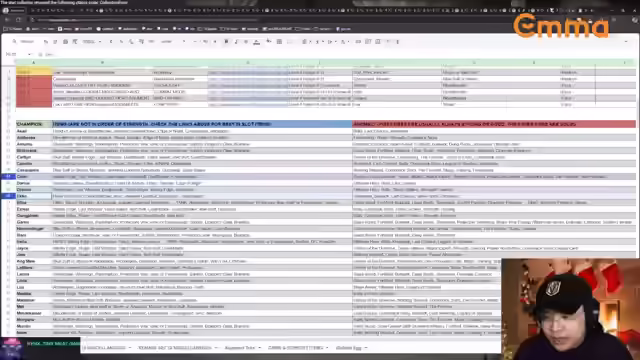The image size is (640, 360).
Task: Open the text color picker
Action: coord(256,42)
